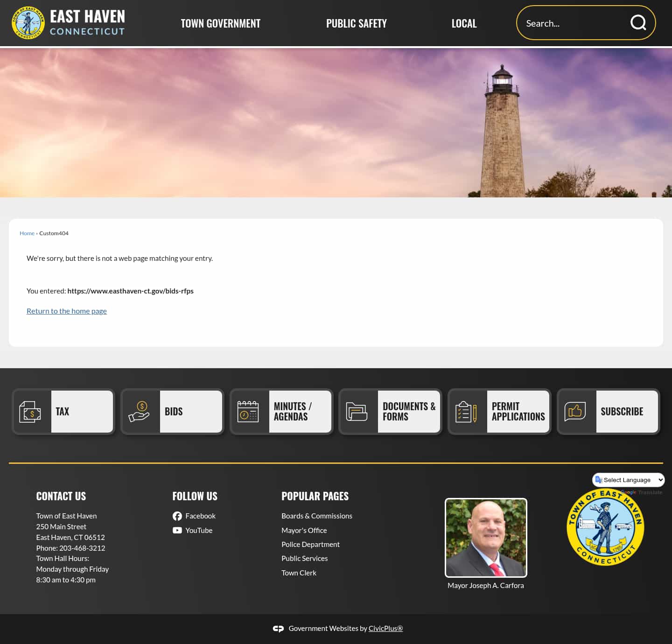Image resolution: width=672 pixels, height=644 pixels.
Task: Open the Select Language dropdown
Action: coord(628,480)
